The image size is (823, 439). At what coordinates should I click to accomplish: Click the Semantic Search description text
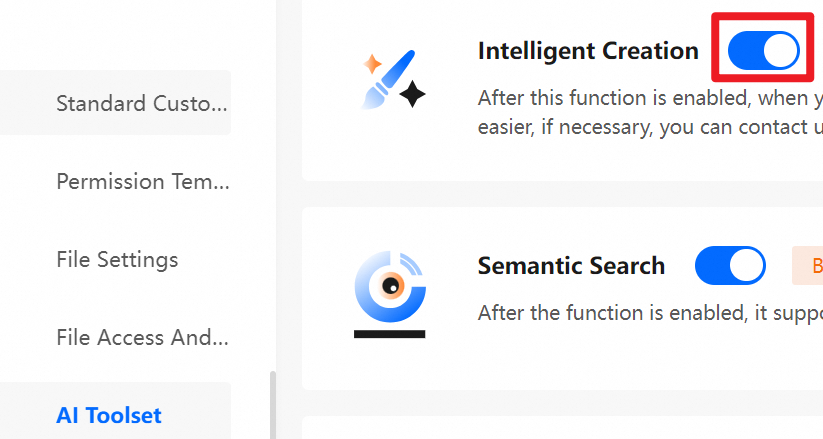coord(650,312)
